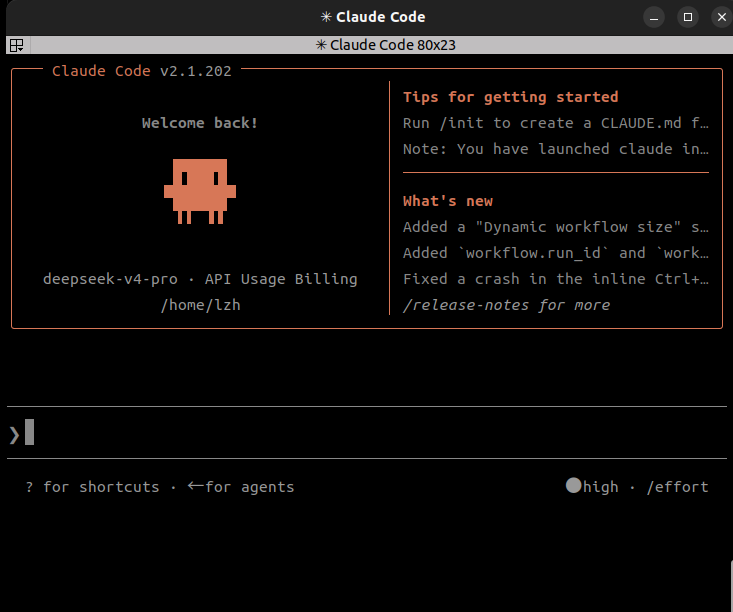Click 'Fixed a crash in the inline Ctrl+' line

tap(556, 279)
